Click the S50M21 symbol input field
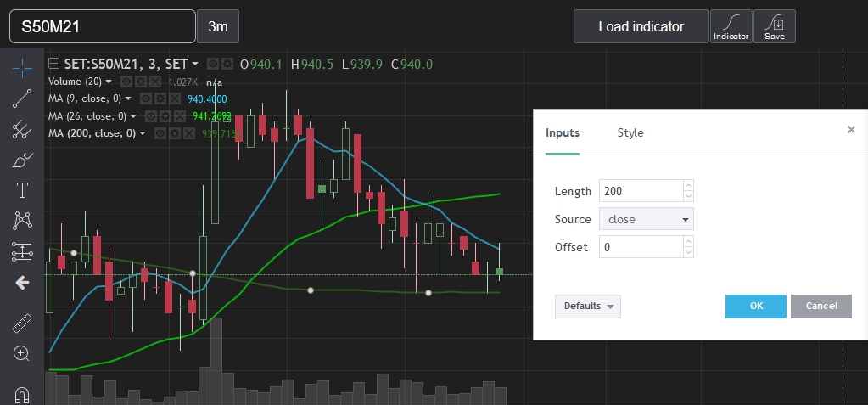This screenshot has height=405, width=868. (103, 26)
